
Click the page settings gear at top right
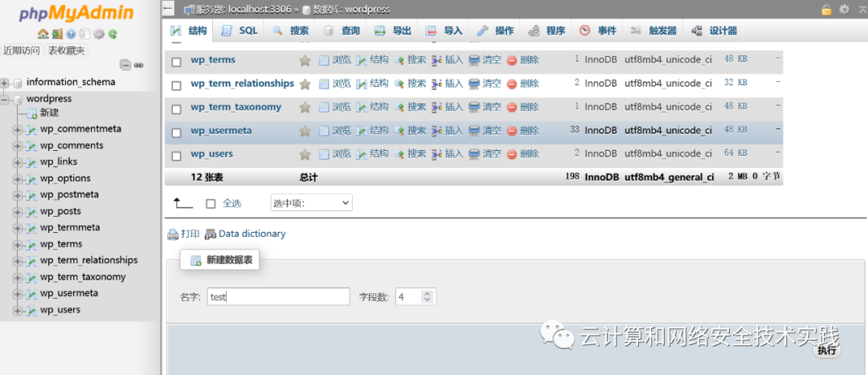tap(844, 10)
